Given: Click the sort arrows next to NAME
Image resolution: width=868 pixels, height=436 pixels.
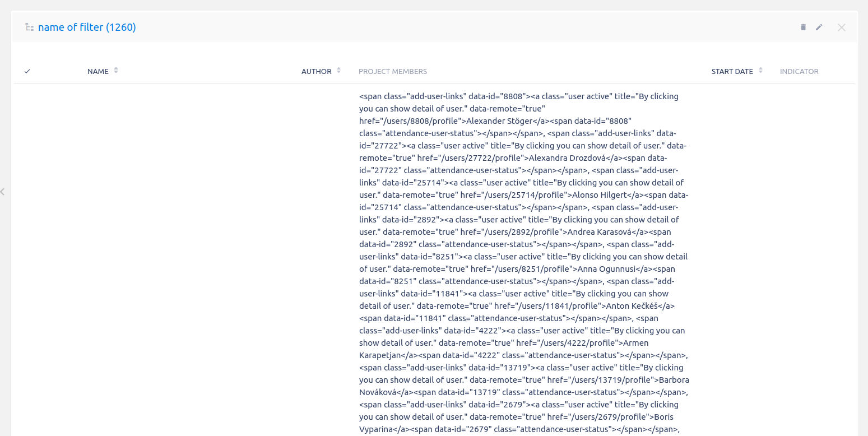Looking at the screenshot, I should click(x=116, y=71).
